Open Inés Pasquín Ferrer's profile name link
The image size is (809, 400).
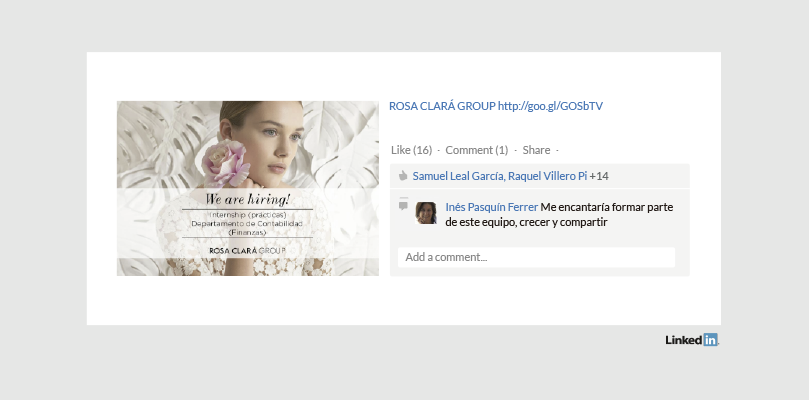492,207
